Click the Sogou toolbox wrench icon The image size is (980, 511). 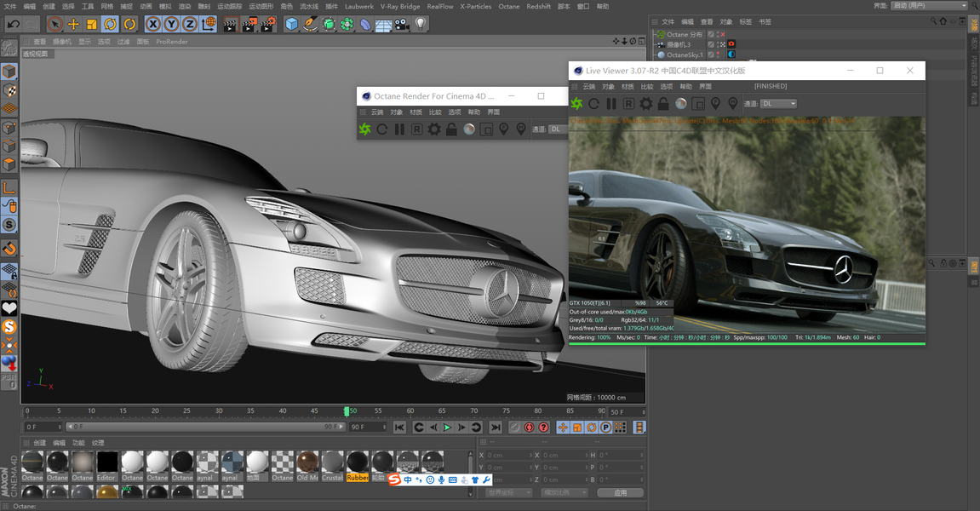coord(486,479)
